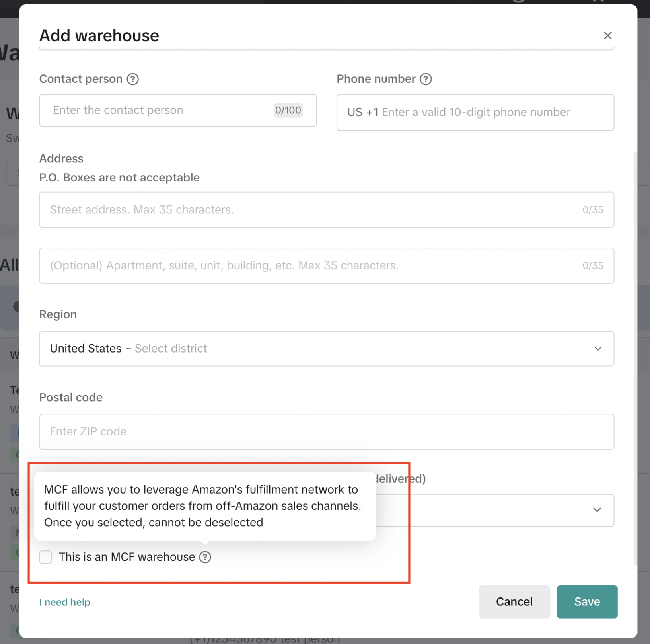Image resolution: width=650 pixels, height=644 pixels.
Task: Click the Contact person help icon
Action: click(133, 79)
